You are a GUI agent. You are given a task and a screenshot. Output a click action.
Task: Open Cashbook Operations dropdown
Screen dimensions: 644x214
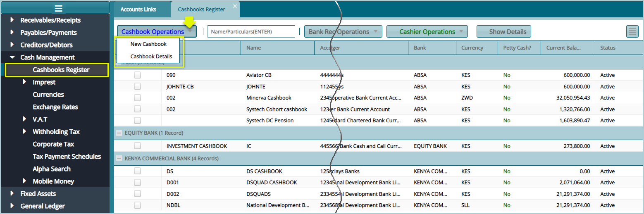tap(157, 31)
